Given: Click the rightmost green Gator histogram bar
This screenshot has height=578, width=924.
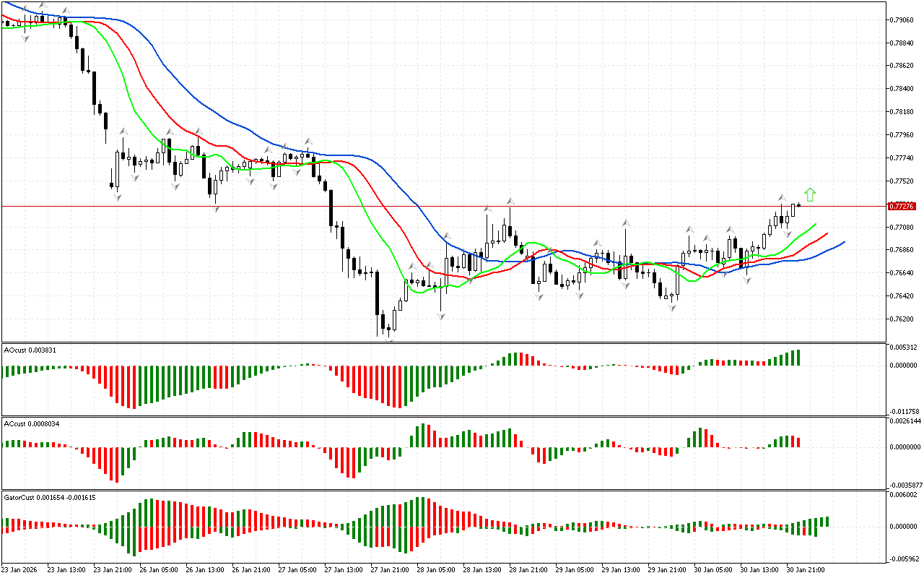Looking at the screenshot, I should 827,522.
